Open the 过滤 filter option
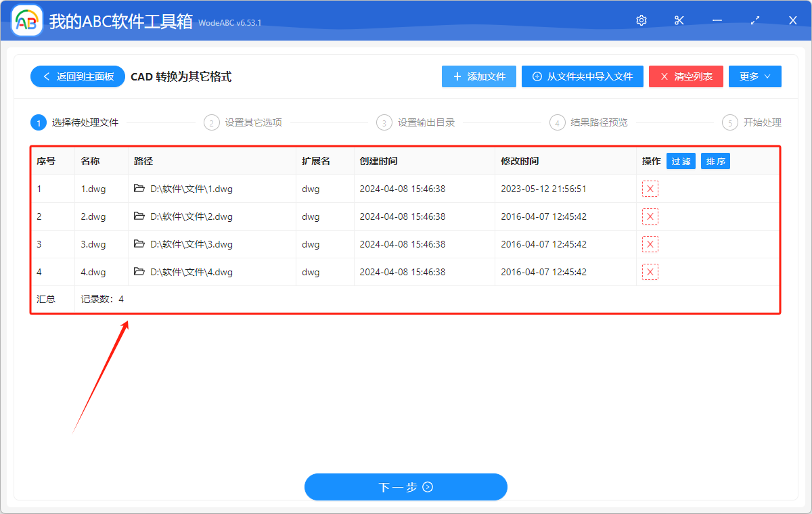Image resolution: width=812 pixels, height=514 pixels. coord(681,161)
